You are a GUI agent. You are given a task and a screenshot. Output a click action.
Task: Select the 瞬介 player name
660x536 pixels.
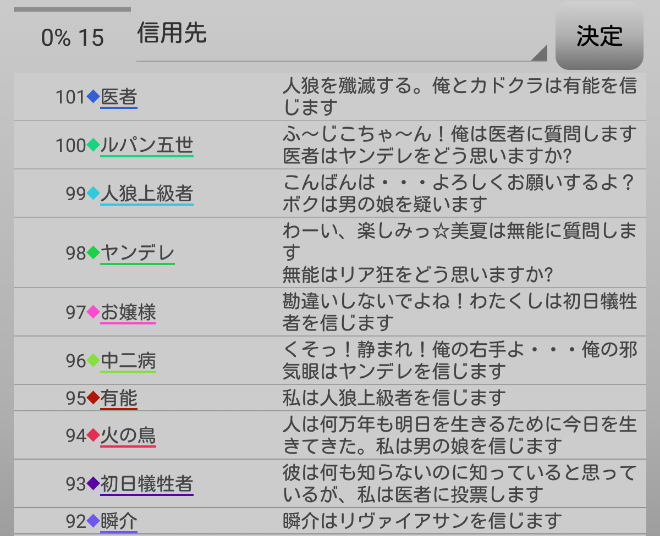(119, 521)
